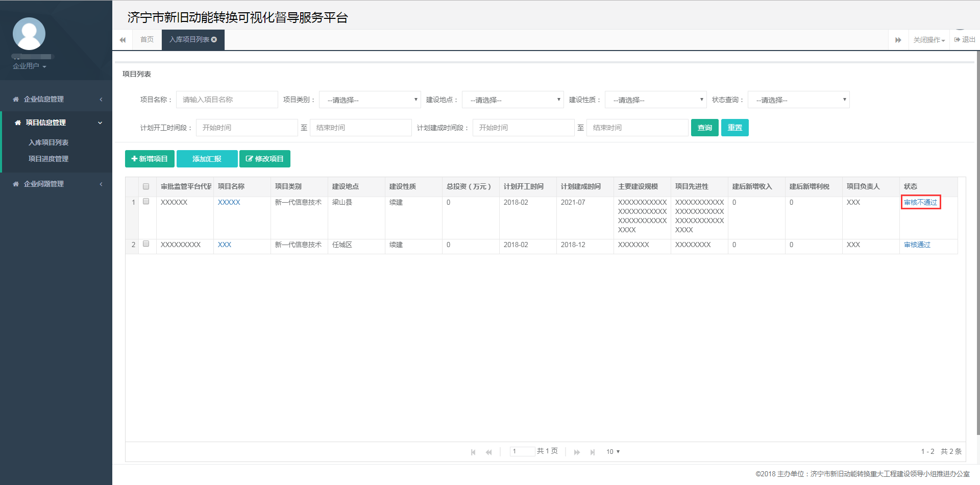This screenshot has width=980, height=485.
Task: Tick the checkbox for row 1 XXXXXX
Action: [x=146, y=201]
